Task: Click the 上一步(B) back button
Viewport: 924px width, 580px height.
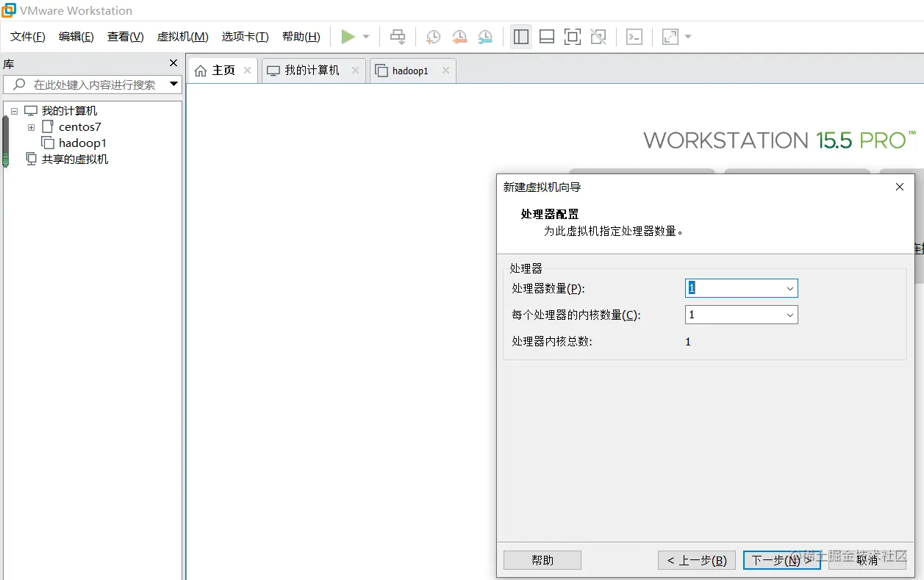Action: click(697, 560)
